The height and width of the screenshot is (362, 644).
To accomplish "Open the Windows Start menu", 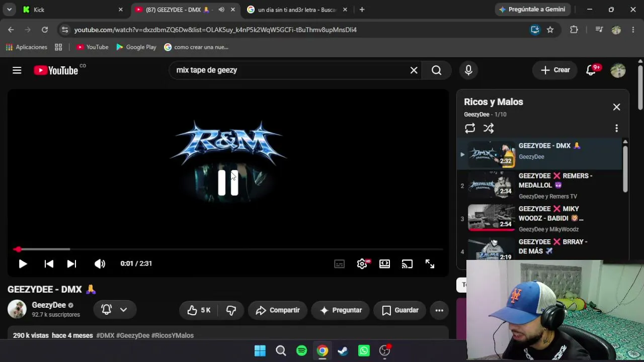I will pyautogui.click(x=260, y=351).
